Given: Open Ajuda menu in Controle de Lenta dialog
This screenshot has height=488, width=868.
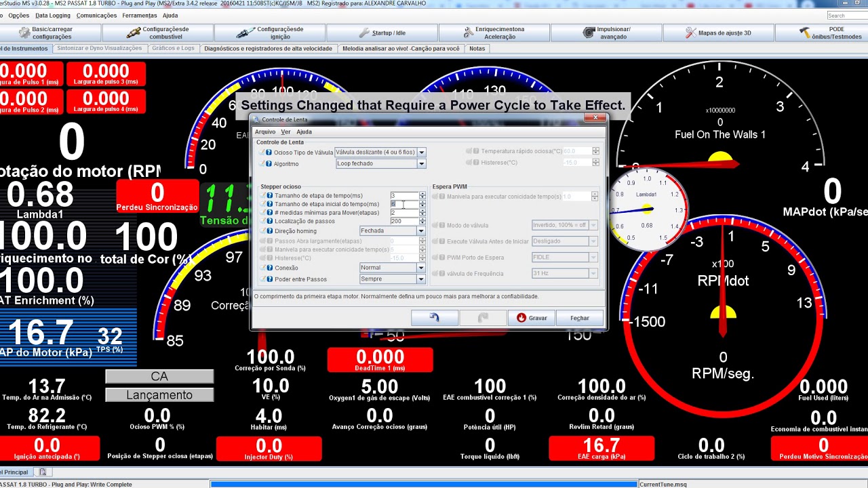Looking at the screenshot, I should point(304,131).
